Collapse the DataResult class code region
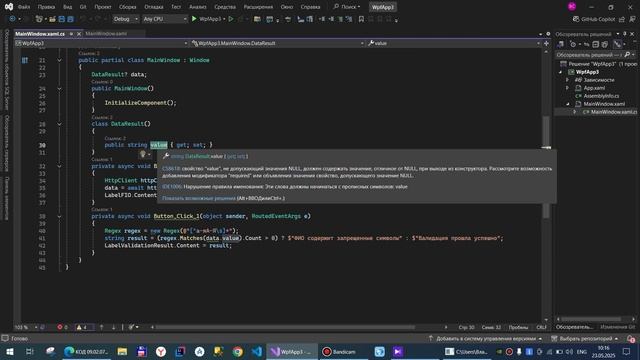This screenshot has width=640, height=360. (x=59, y=124)
